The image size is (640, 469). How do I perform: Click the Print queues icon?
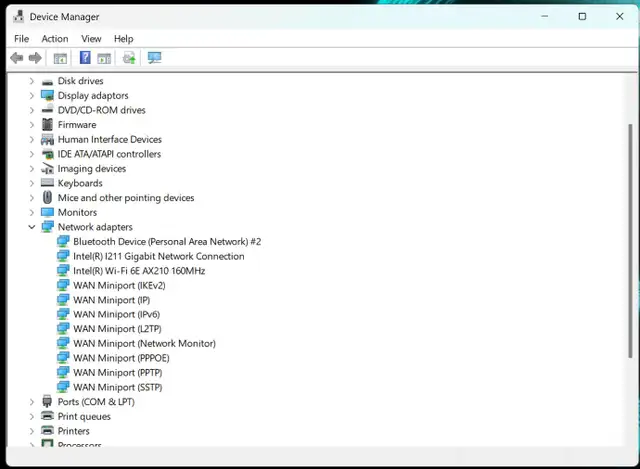point(47,416)
